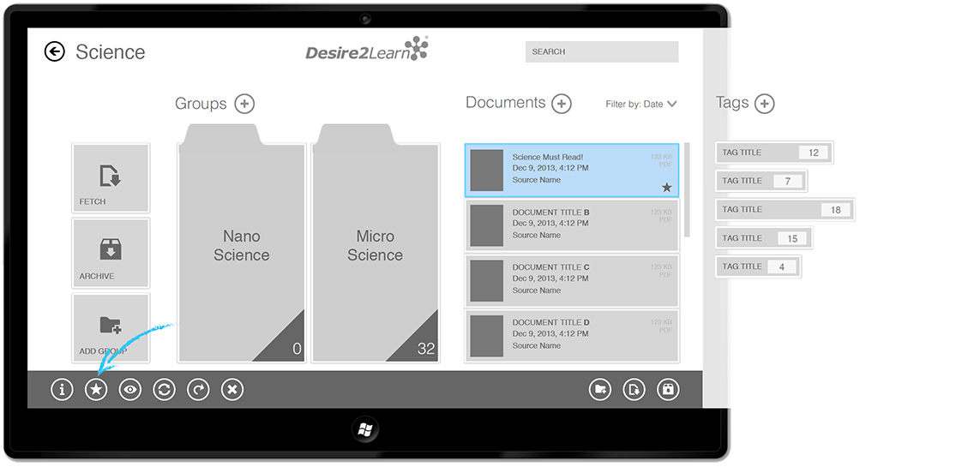Click the sync refresh icon in toolbar
The height and width of the screenshot is (467, 980).
(164, 390)
